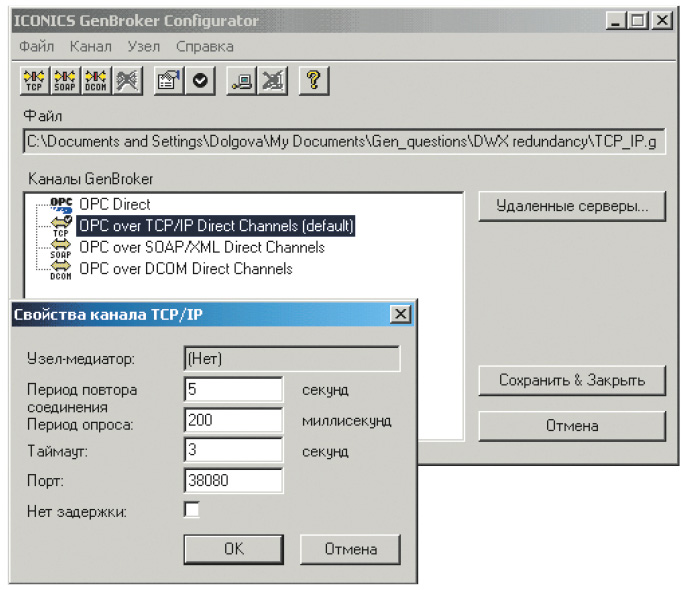Click the add node computer toolbar icon
684x590 pixels.
click(x=241, y=81)
